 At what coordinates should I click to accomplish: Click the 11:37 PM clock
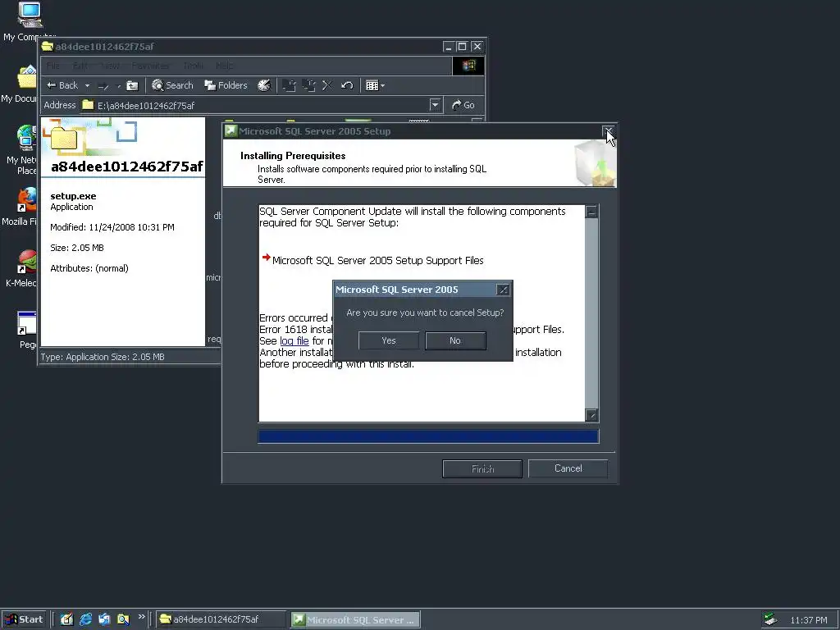coord(808,620)
